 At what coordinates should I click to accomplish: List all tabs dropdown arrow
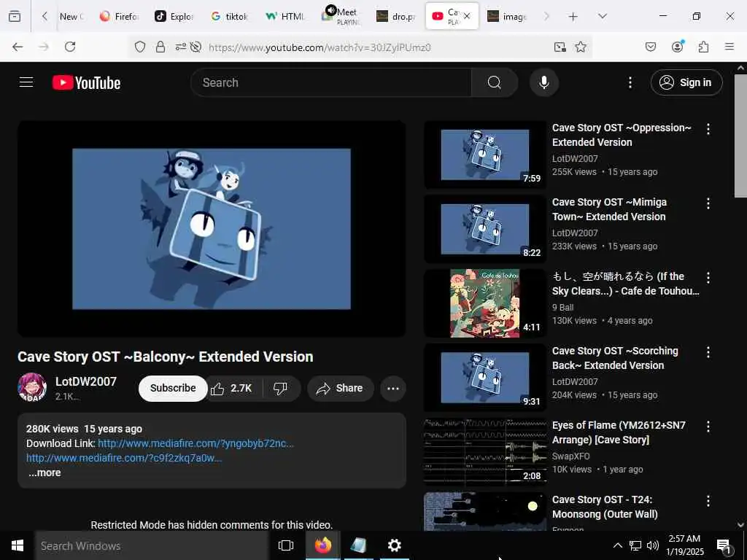coord(602,17)
